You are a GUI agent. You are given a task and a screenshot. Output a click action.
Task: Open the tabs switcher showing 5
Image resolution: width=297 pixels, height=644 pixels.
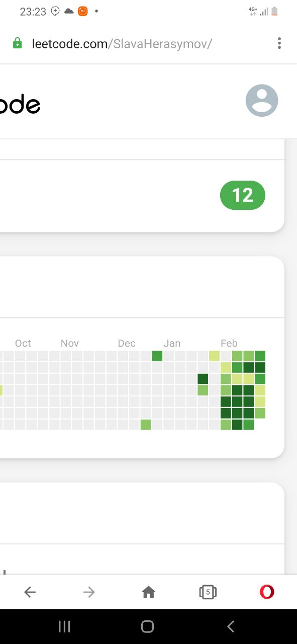(208, 592)
